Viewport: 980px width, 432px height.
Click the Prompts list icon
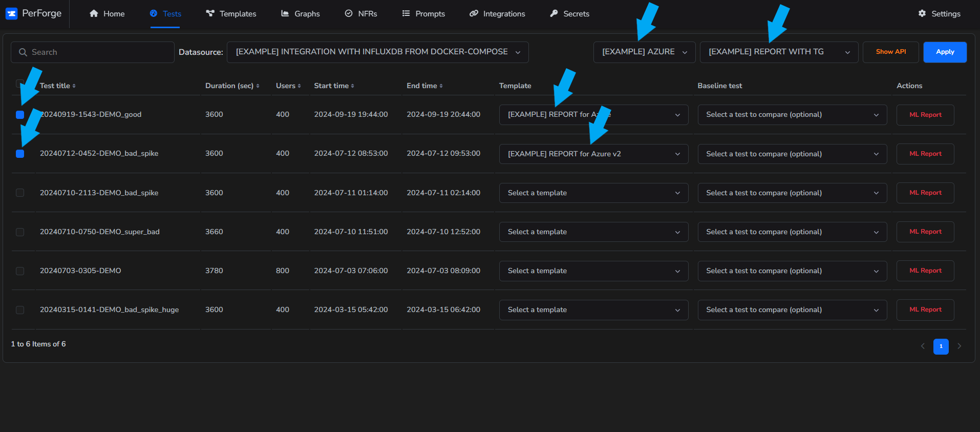(x=406, y=13)
